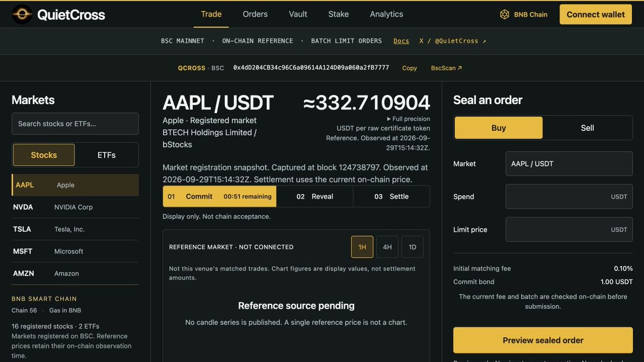This screenshot has height=362, width=644.
Task: Click the 03 Settle phase step
Action: (392, 196)
